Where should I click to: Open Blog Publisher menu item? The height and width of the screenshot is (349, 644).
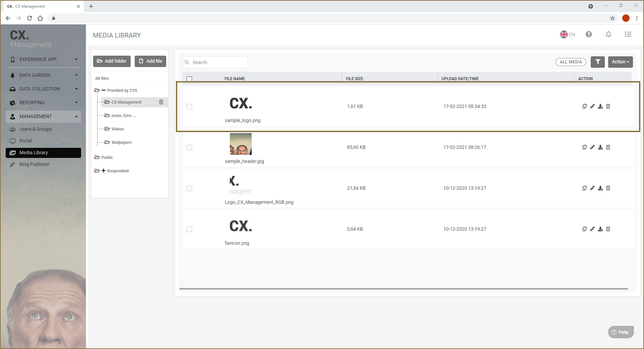click(34, 164)
